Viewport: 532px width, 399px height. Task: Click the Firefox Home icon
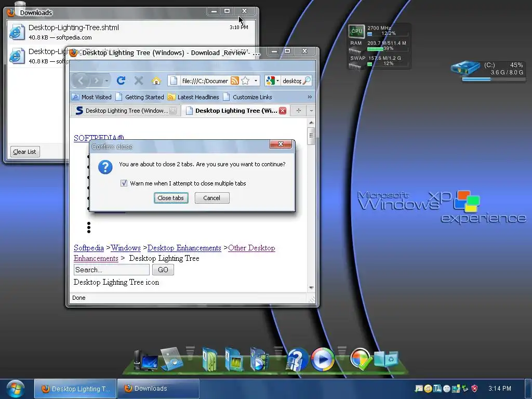click(156, 81)
